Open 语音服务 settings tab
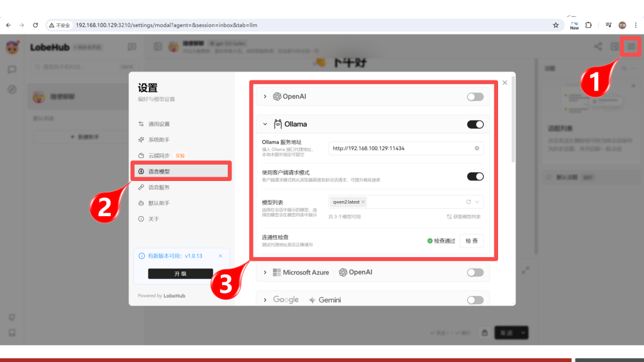The width and height of the screenshot is (644, 362). [158, 187]
